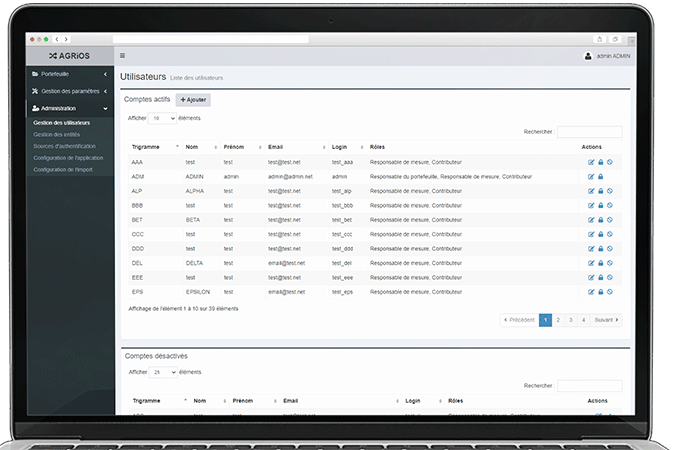Edit user ADM with pencil icon
675x450 pixels.
(591, 177)
